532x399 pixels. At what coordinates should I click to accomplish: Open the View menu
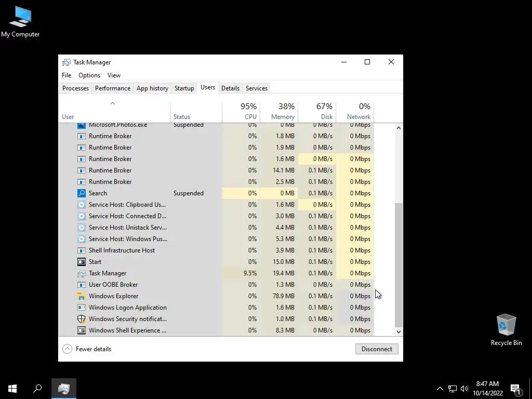click(x=114, y=75)
